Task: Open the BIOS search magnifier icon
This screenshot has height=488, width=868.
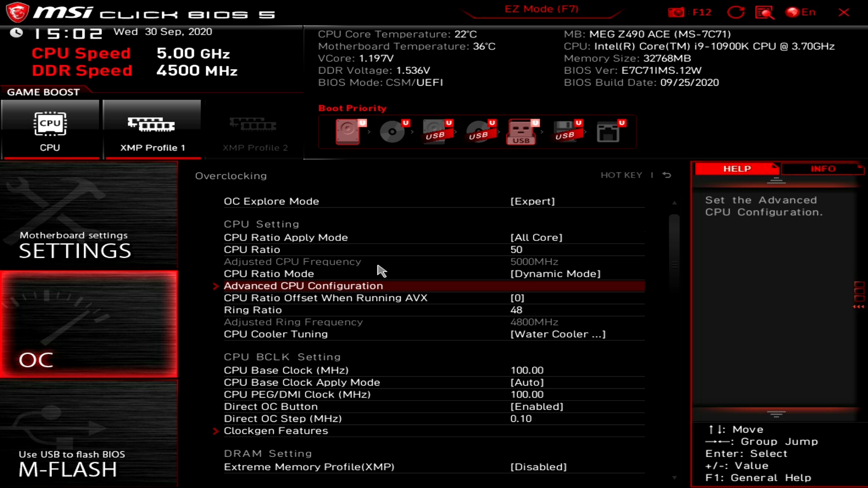Action: tap(764, 13)
